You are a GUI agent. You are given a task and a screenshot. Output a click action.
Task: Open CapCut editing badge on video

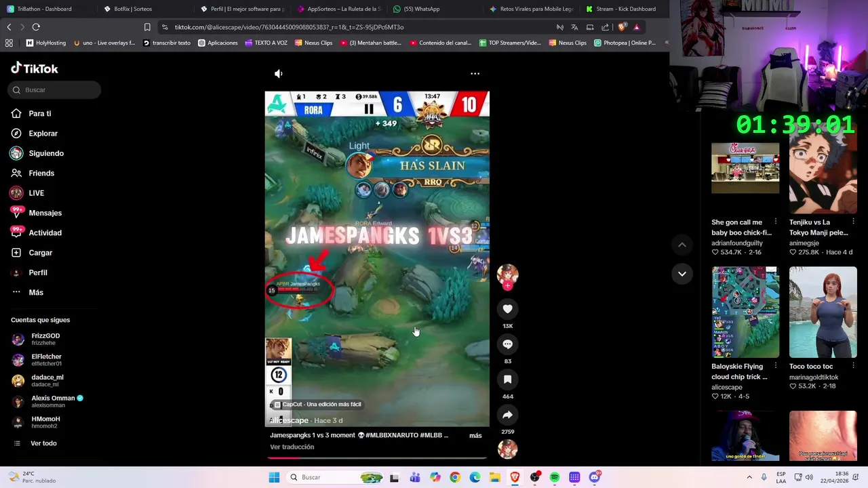tap(317, 405)
